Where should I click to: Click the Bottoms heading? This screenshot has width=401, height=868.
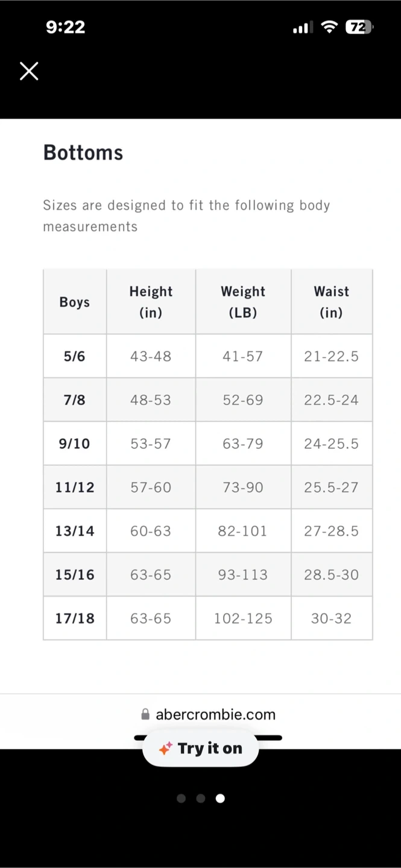click(x=83, y=153)
